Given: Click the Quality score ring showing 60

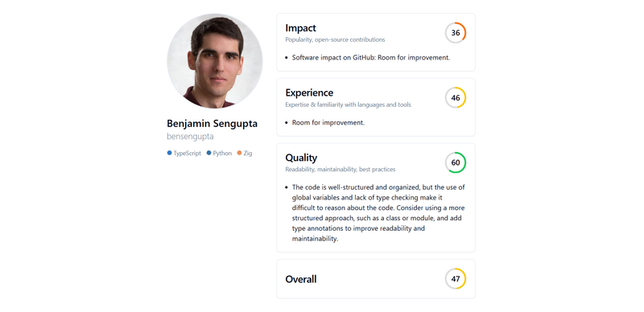Looking at the screenshot, I should tap(456, 162).
